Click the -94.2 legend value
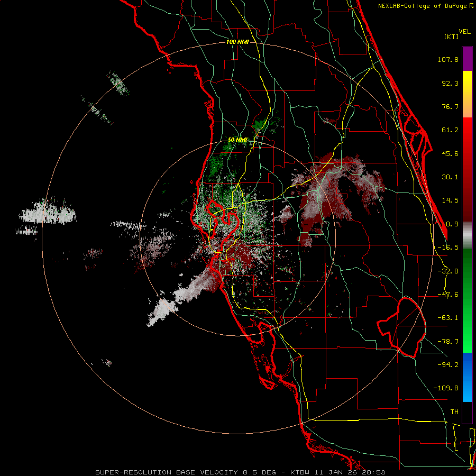 coord(448,365)
